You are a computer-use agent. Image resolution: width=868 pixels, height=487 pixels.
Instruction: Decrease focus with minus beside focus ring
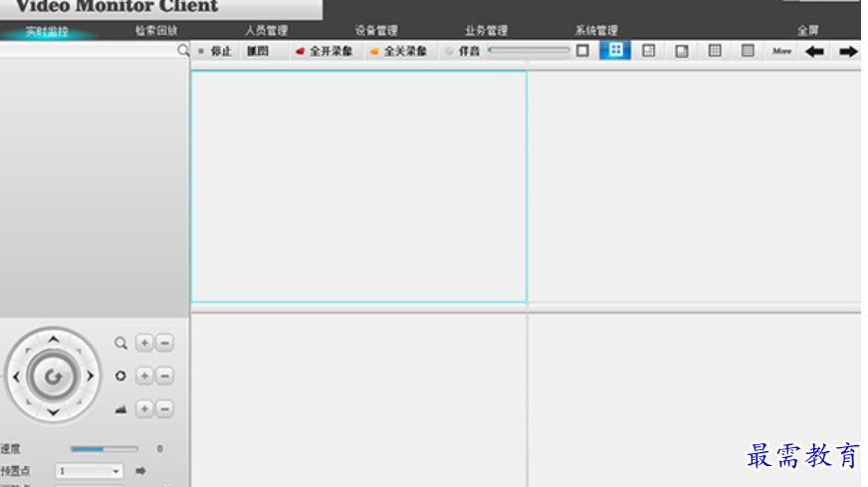click(x=165, y=376)
